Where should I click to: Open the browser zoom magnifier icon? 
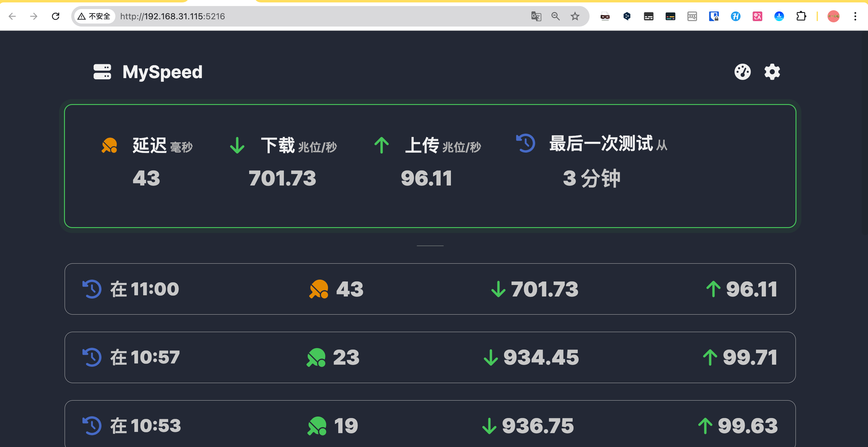click(x=555, y=16)
